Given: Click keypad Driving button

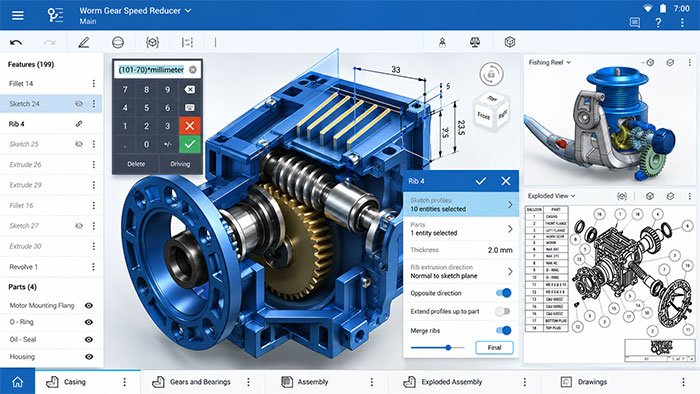Looking at the screenshot, I should coord(180,164).
